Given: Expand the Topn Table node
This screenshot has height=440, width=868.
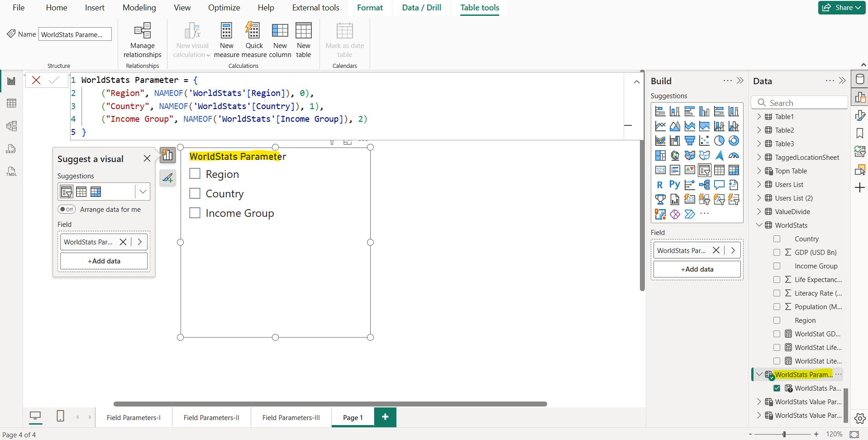Looking at the screenshot, I should pos(759,171).
